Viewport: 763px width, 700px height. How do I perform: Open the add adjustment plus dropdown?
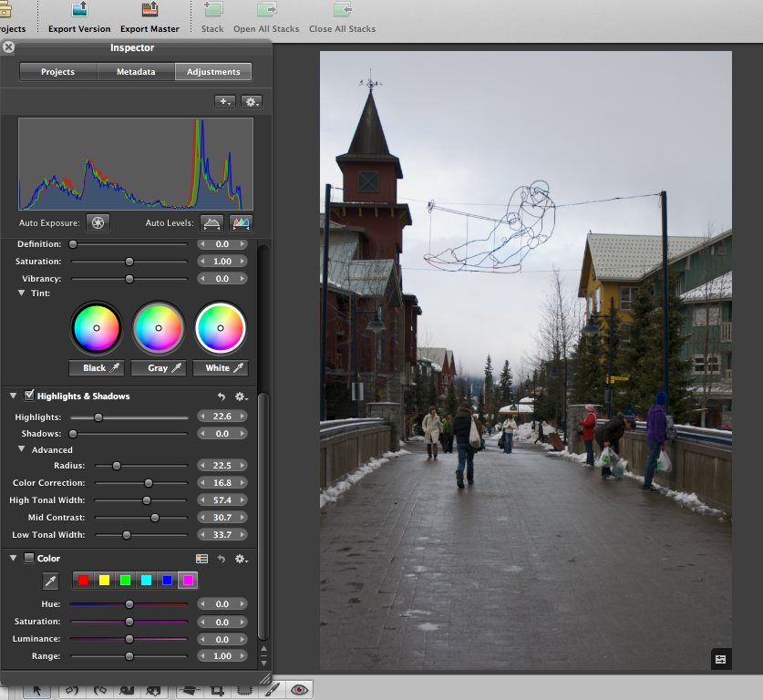click(224, 101)
